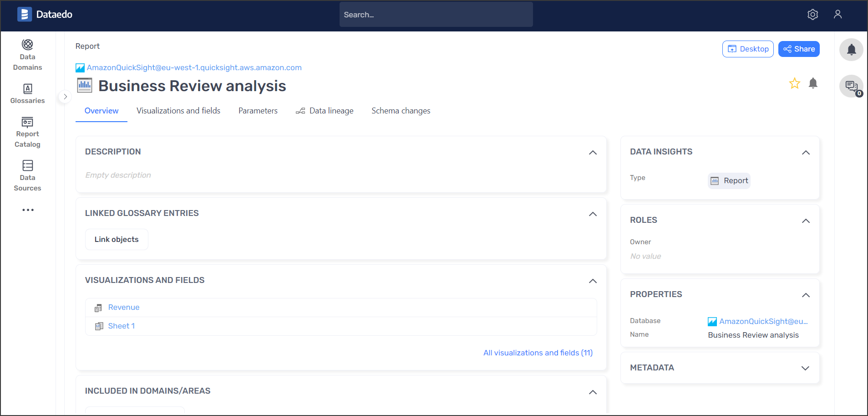Click the Sheet 1 icon
Screen dimensions: 868x416
click(99, 326)
